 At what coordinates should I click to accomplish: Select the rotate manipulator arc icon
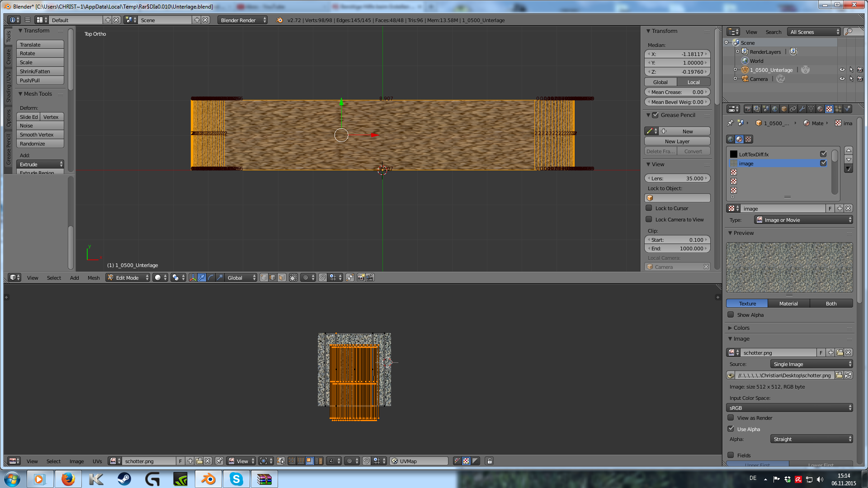pos(211,277)
